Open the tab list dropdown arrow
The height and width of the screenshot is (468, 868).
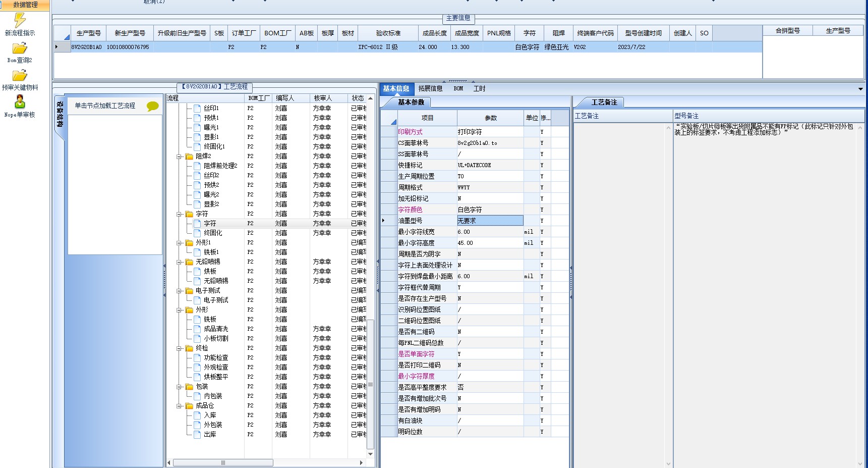pyautogui.click(x=860, y=89)
